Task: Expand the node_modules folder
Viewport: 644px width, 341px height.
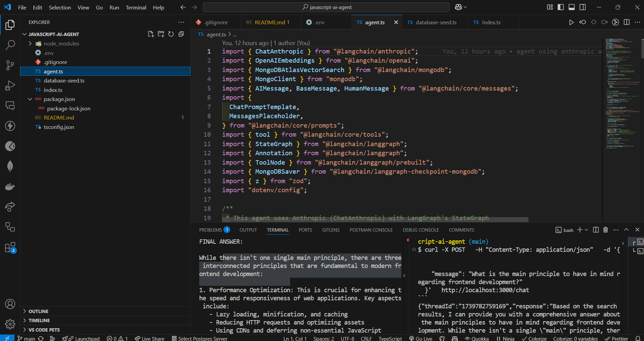Action: (30, 43)
